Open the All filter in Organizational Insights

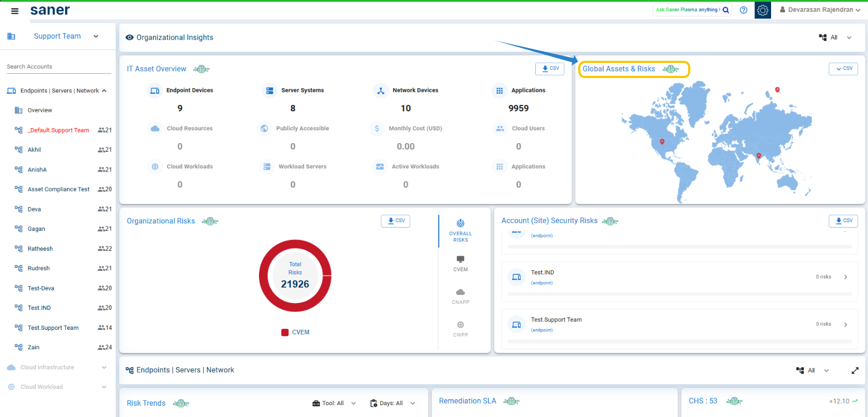coord(835,38)
